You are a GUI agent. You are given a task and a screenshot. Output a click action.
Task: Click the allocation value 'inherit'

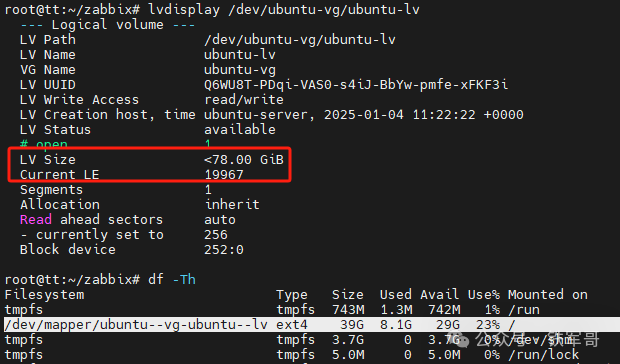[x=232, y=205]
